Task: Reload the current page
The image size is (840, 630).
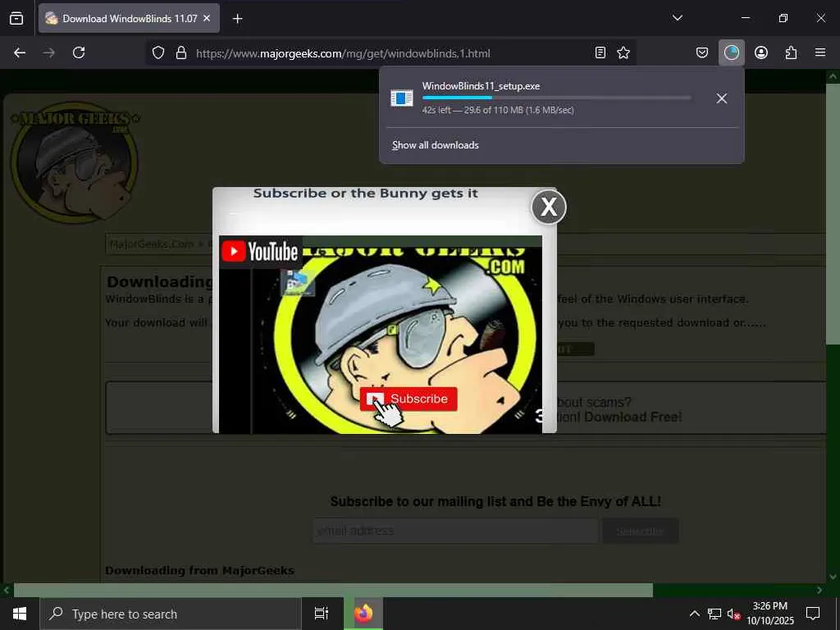Action: (x=79, y=52)
